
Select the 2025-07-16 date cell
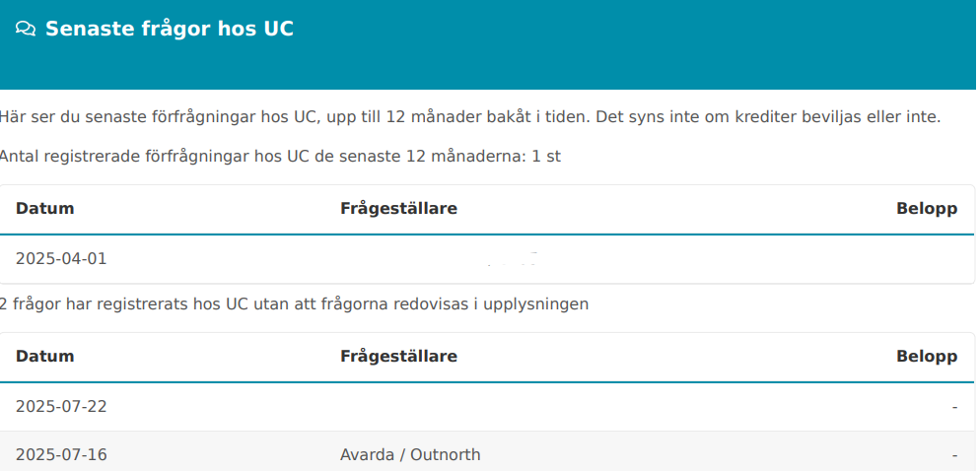[x=61, y=454]
